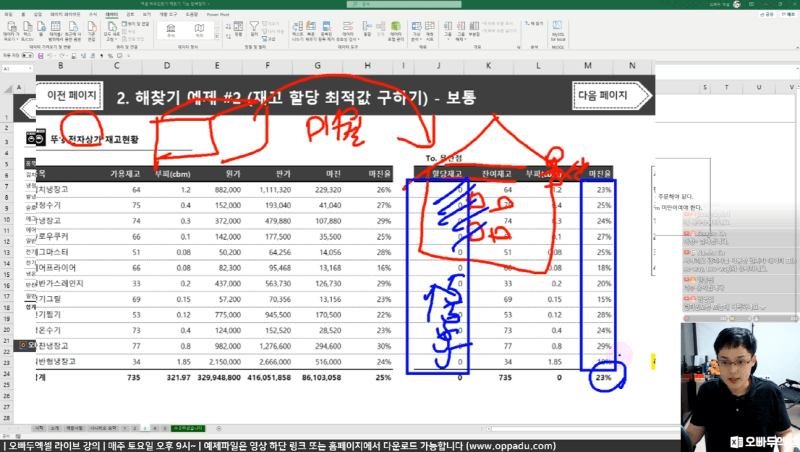Screen dimensions: 800x452
Task: Toggle the Filter (필터) funnel icon
Action: pyautogui.click(x=254, y=29)
